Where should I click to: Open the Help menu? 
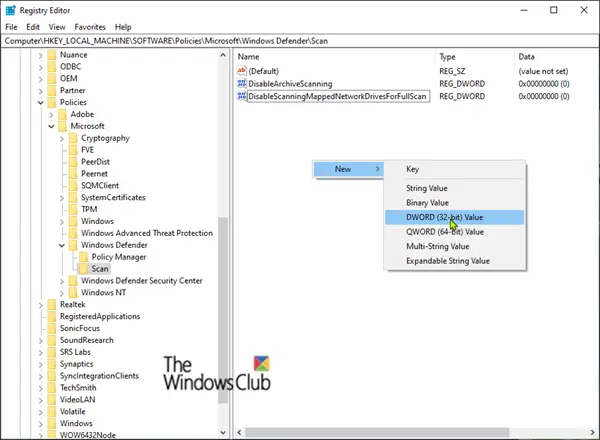[x=123, y=27]
